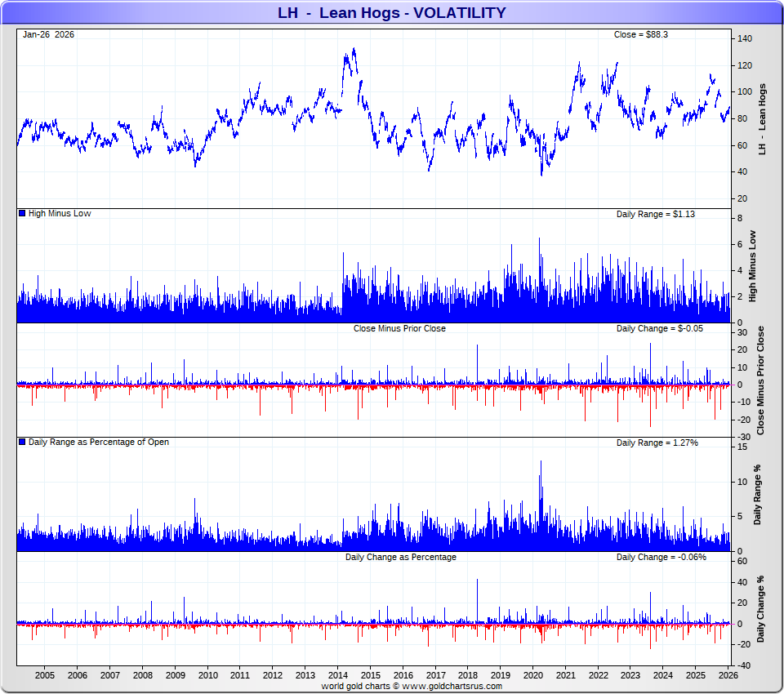Click the vertical Daily Range % axis title
Screen dimensions: 784x694
tap(757, 496)
